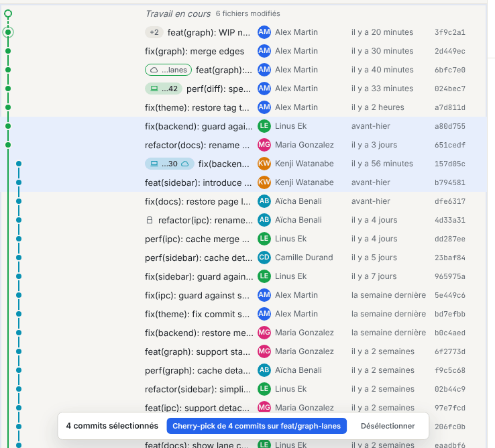Select commit fix(theme): fix commit s...
Image resolution: width=495 pixels, height=448 pixels.
197,314
